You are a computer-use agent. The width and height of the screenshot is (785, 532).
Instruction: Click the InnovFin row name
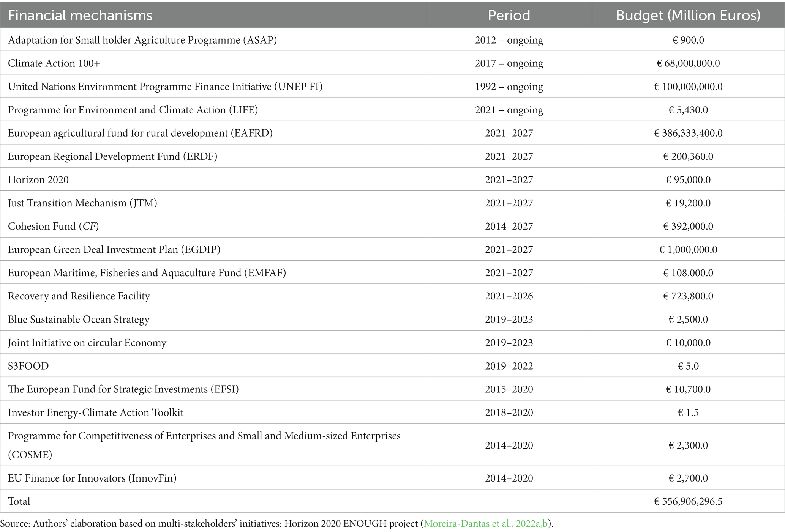pos(92,478)
